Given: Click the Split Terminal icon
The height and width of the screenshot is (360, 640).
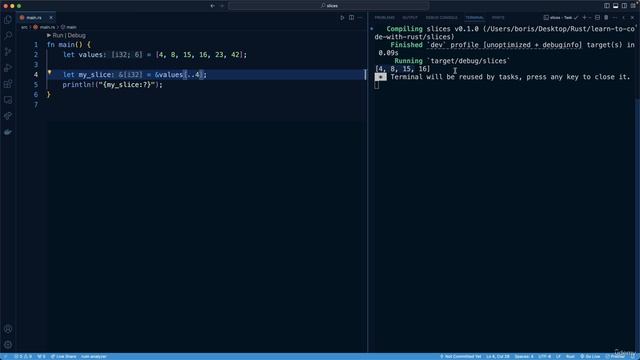Looking at the screenshot, I should [x=597, y=18].
